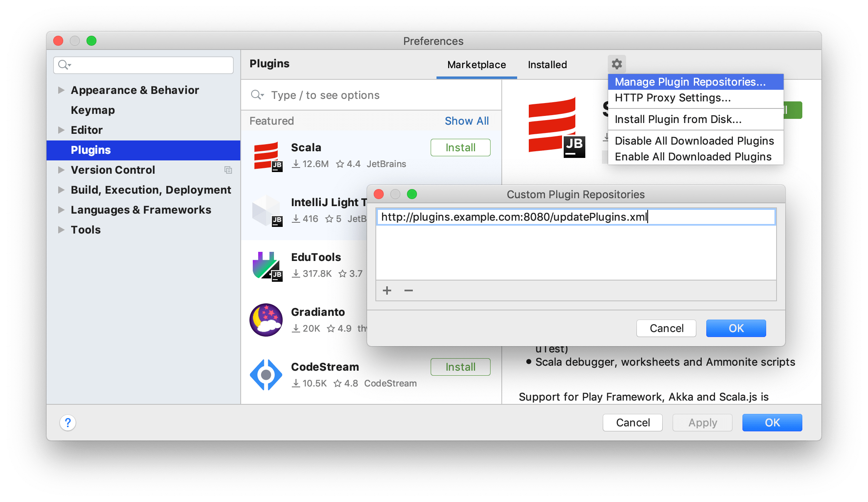Select Manage Plugin Repositories menu item

[x=693, y=82]
